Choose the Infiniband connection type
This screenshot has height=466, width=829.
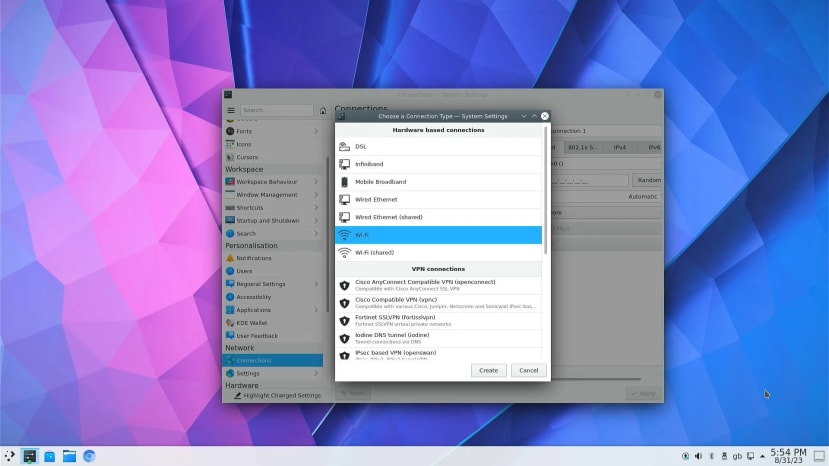pyautogui.click(x=438, y=164)
